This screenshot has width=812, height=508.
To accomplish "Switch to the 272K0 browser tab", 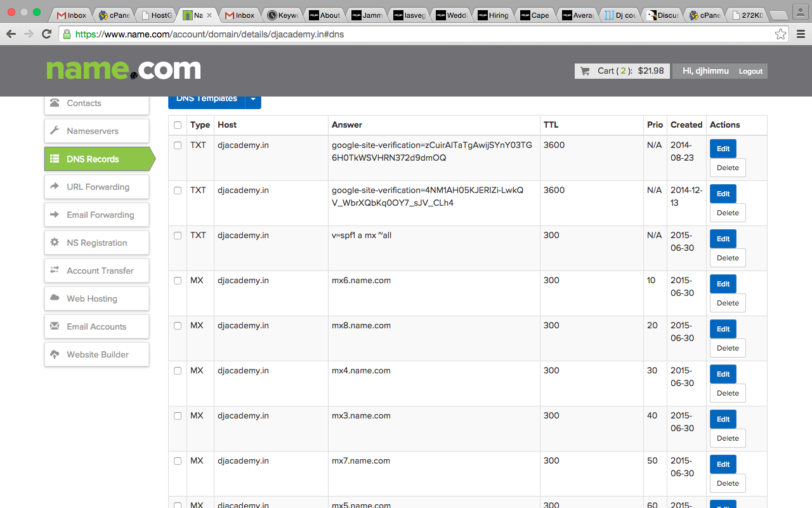I will 747,15.
